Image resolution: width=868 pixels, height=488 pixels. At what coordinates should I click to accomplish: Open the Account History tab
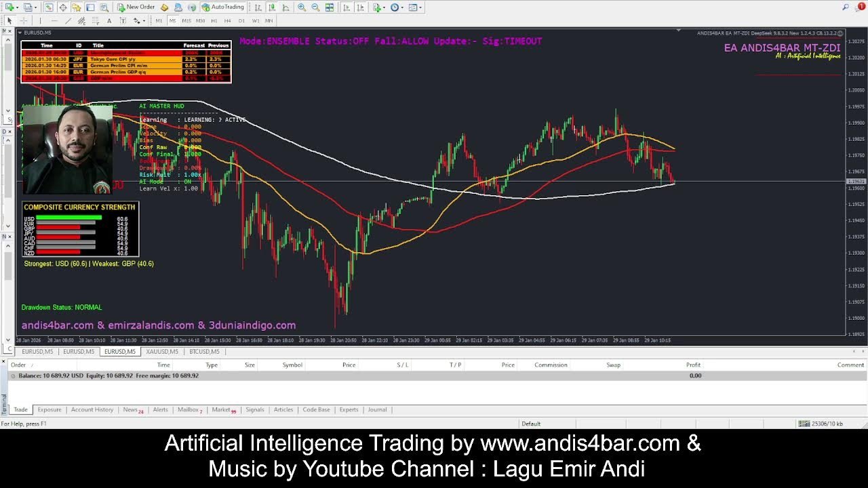pyautogui.click(x=92, y=410)
